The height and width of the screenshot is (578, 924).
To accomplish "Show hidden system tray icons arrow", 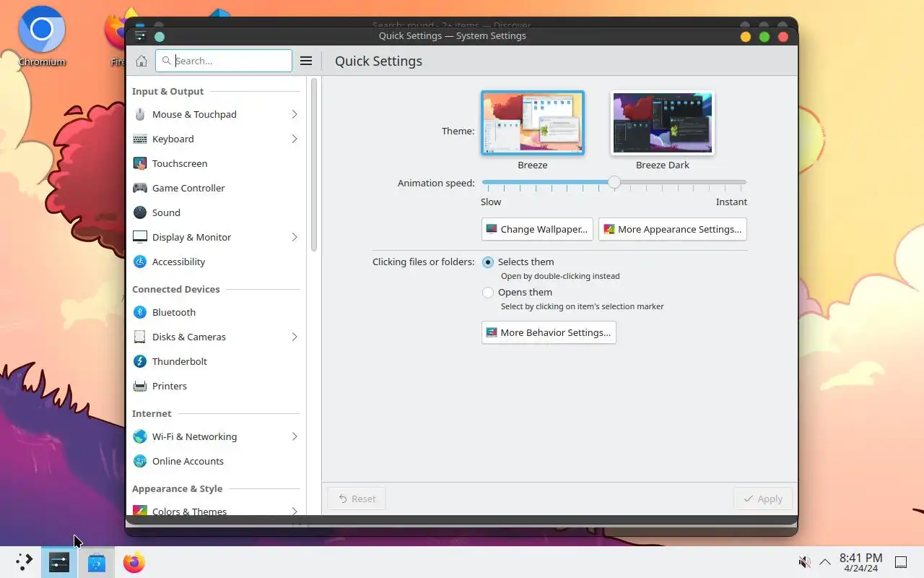I will pos(825,562).
